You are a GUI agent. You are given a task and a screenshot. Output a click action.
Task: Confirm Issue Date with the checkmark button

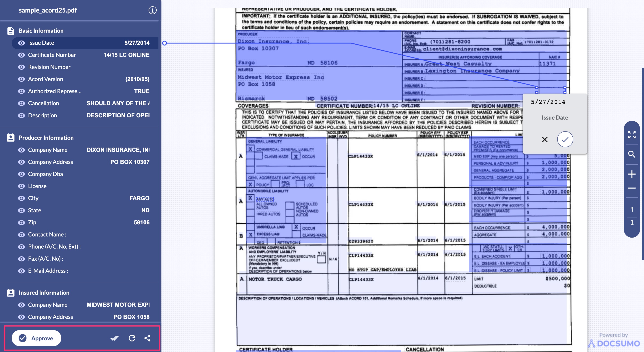(x=565, y=139)
